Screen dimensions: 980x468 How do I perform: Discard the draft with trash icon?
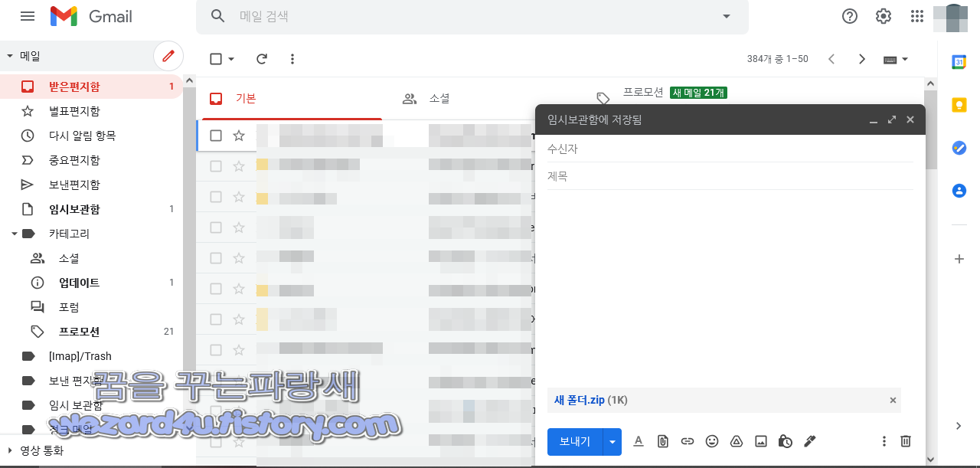point(906,441)
